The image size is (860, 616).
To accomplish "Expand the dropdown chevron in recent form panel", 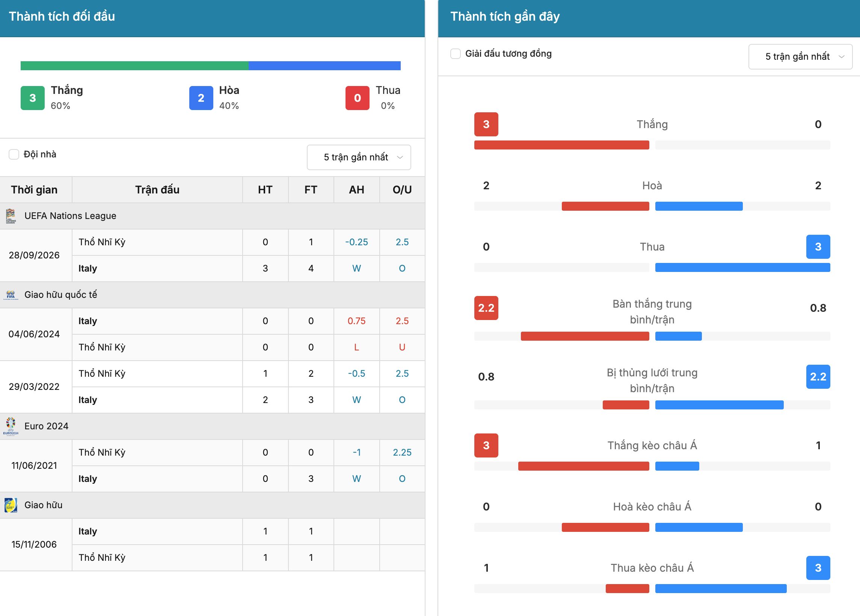I will tap(842, 57).
